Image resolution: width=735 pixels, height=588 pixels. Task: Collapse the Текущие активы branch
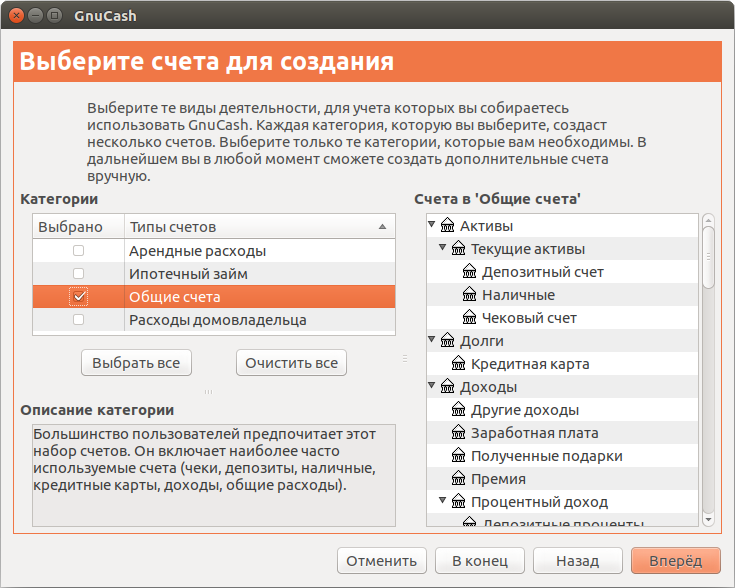(x=442, y=247)
